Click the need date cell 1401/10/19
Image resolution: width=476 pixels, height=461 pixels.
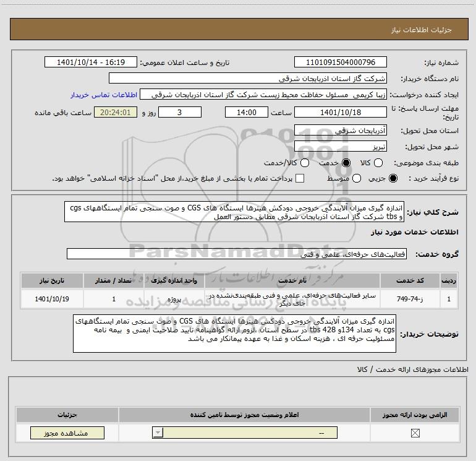[x=52, y=299]
